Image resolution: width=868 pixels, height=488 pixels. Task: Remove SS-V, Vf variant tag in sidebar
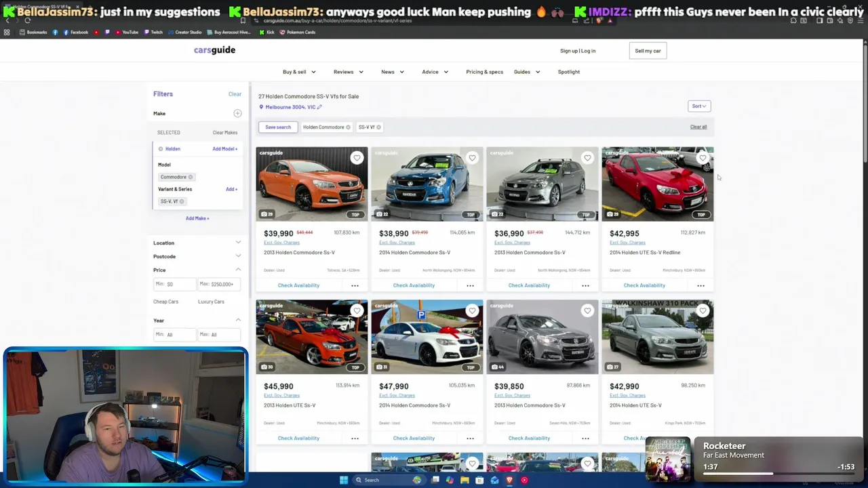182,201
